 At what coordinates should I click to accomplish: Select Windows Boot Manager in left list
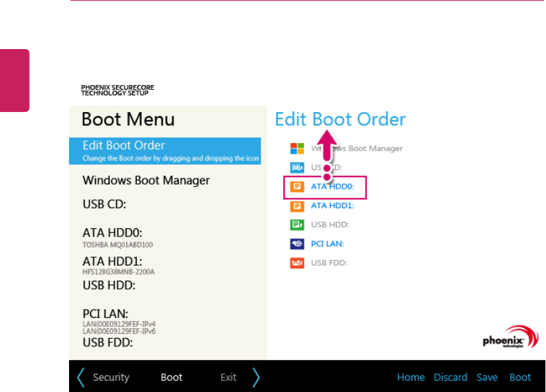pyautogui.click(x=147, y=180)
